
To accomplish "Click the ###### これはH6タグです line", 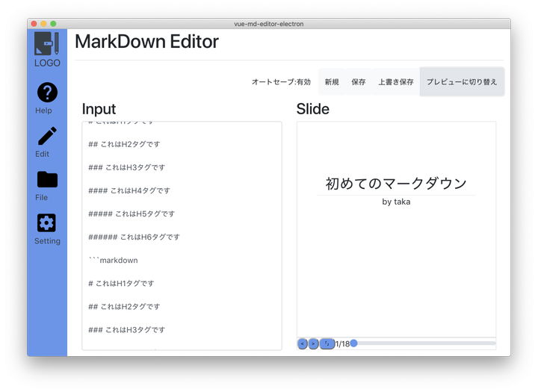I will click(x=134, y=237).
